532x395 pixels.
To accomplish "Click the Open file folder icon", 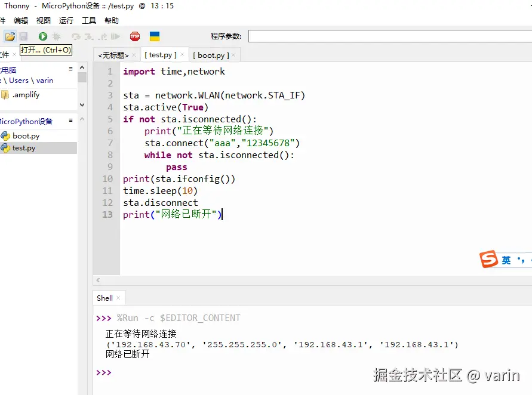I will click(x=10, y=36).
